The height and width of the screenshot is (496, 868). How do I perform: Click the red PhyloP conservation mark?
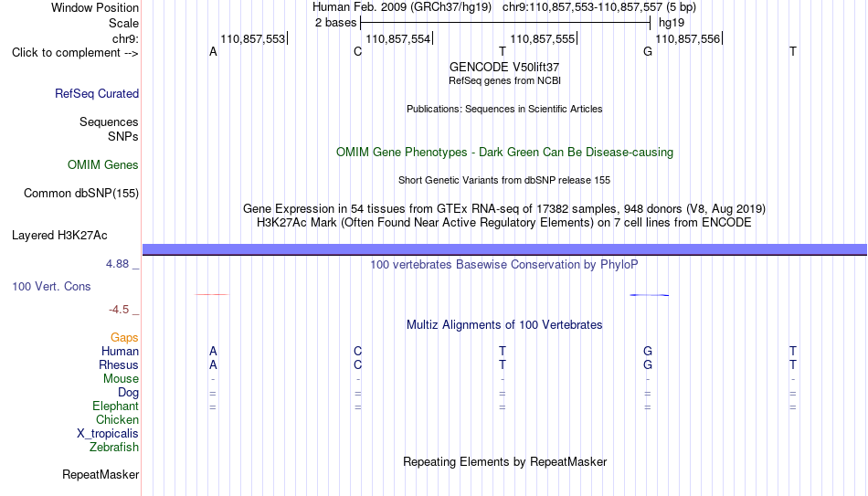[211, 294]
